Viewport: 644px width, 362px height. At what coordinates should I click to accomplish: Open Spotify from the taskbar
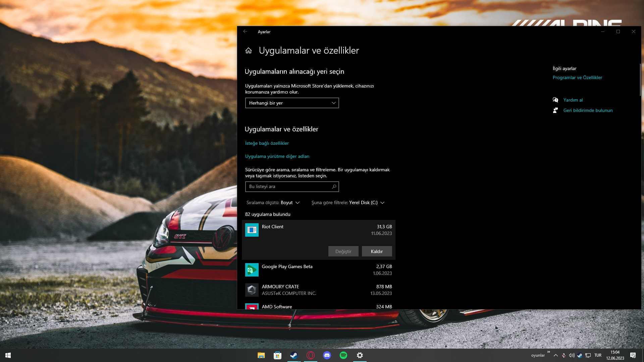(343, 355)
